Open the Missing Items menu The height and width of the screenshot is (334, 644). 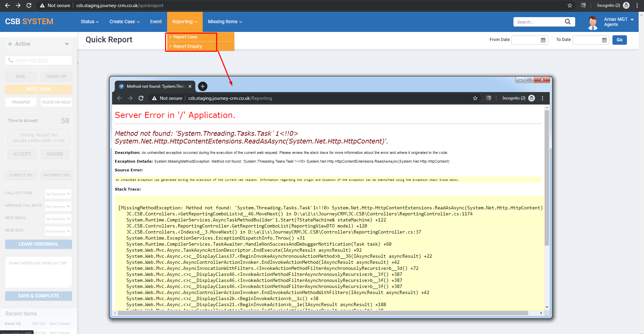pyautogui.click(x=225, y=22)
